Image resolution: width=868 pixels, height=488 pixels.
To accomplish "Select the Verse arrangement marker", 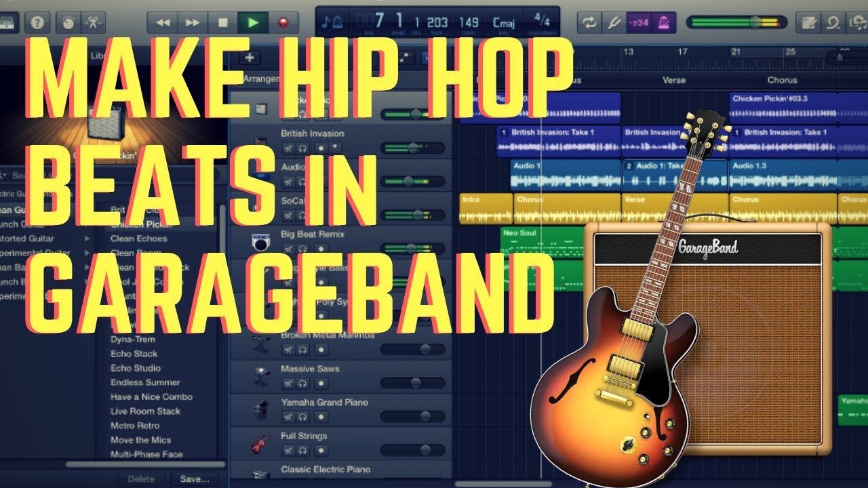I will coord(673,80).
